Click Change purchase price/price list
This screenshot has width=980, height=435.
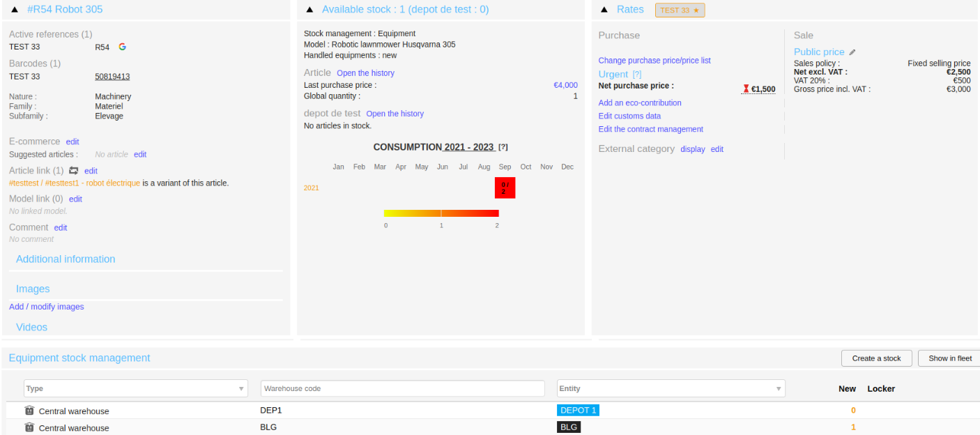[654, 61]
